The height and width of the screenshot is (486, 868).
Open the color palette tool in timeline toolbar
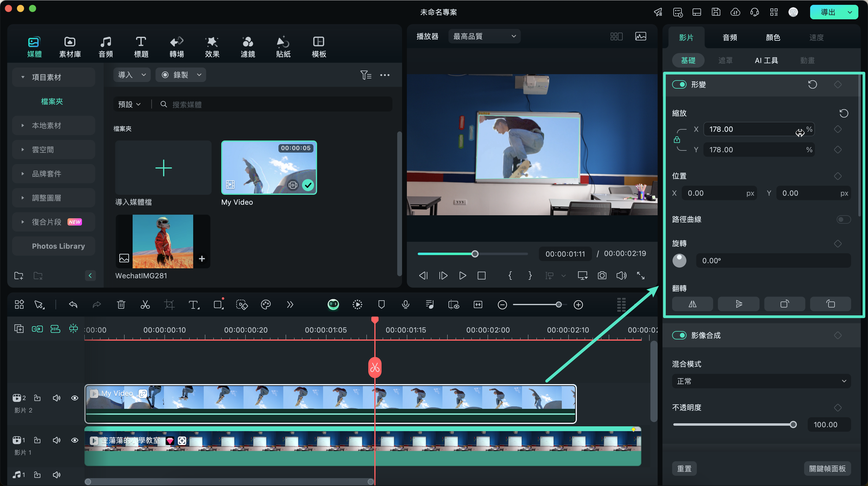266,305
